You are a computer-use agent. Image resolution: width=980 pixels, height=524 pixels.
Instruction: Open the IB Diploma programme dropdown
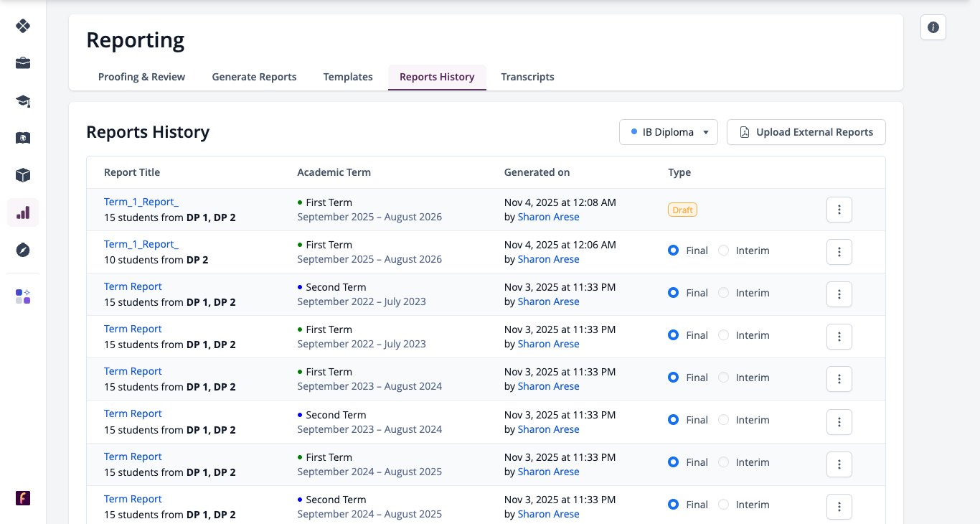(669, 132)
